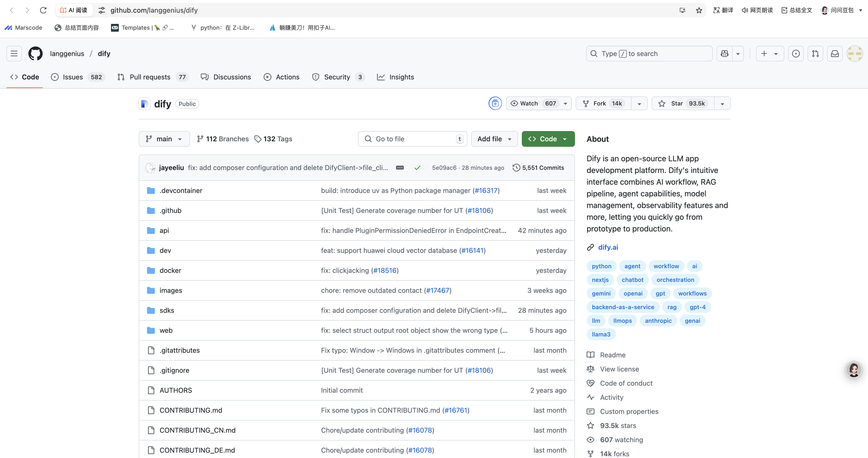Open the Add file dropdown
Screen dimensions: 868x458
(494, 139)
